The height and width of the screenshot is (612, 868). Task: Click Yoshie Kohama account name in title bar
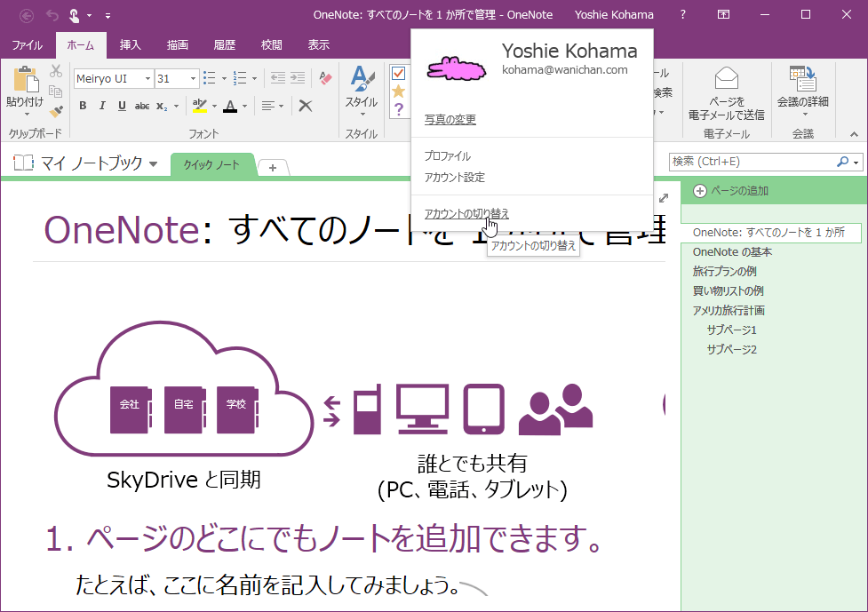coord(614,15)
